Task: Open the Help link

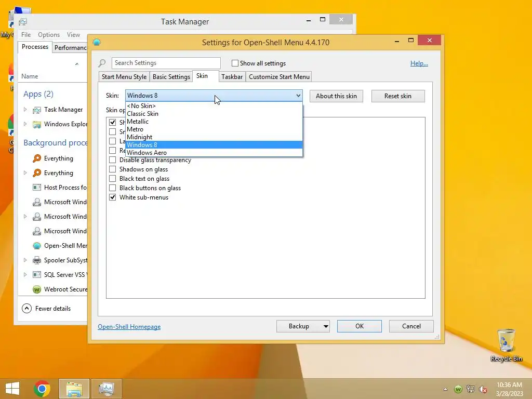Action: (419, 63)
